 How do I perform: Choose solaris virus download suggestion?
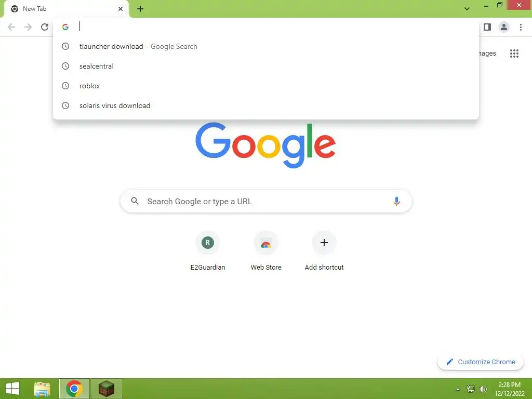coord(266,105)
